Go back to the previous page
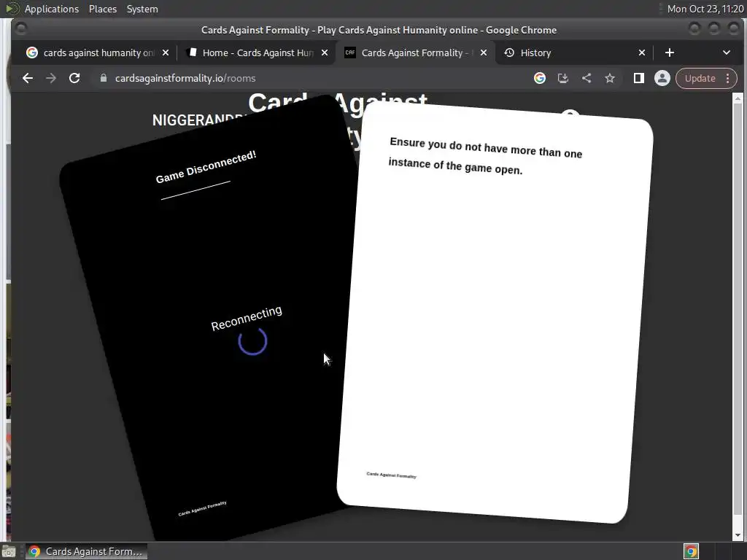 point(28,78)
